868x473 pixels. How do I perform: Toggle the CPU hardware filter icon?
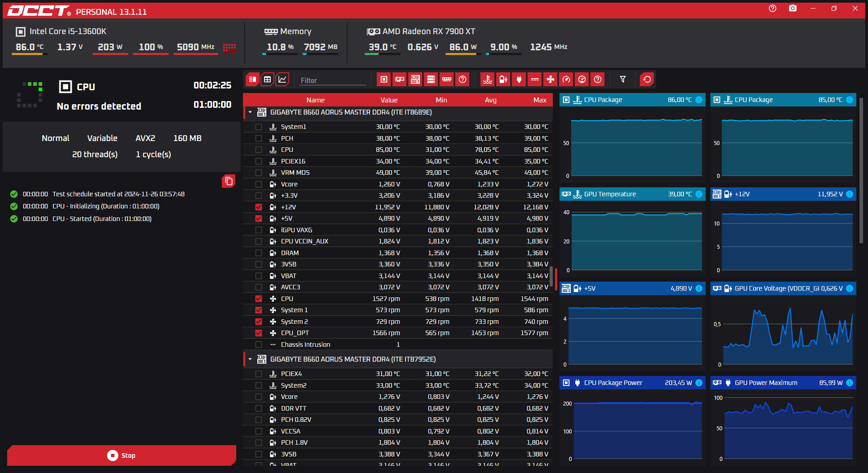(x=384, y=80)
